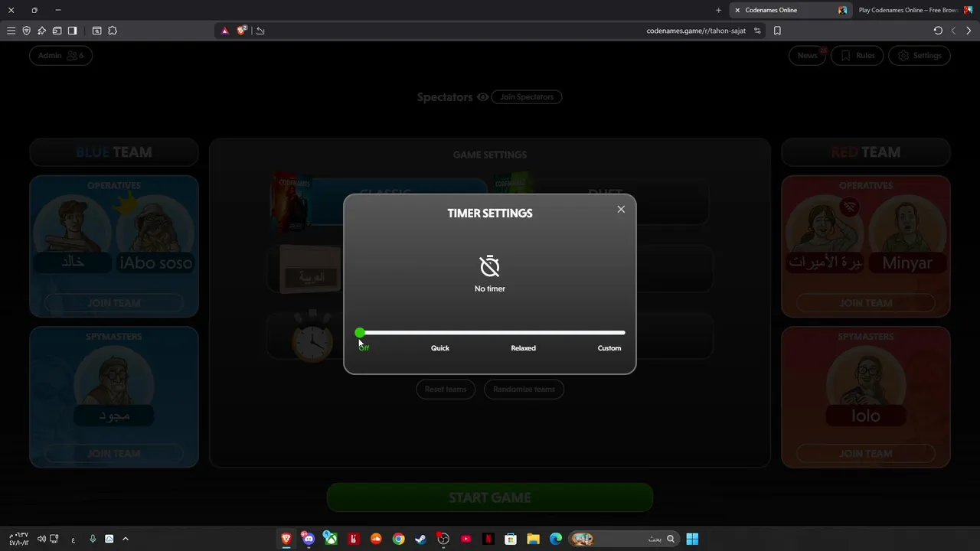
Task: Close the Codenames Online tab
Action: click(737, 10)
